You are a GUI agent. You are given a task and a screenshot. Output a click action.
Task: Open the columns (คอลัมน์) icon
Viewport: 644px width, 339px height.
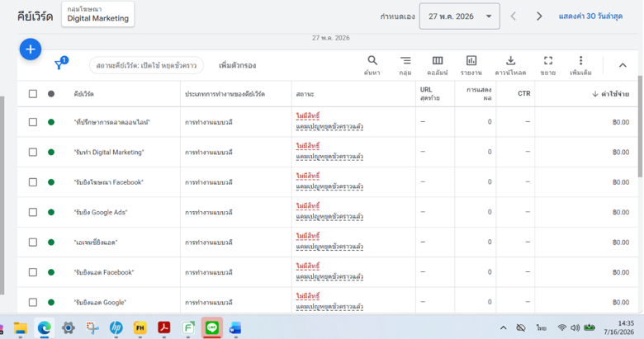[438, 61]
